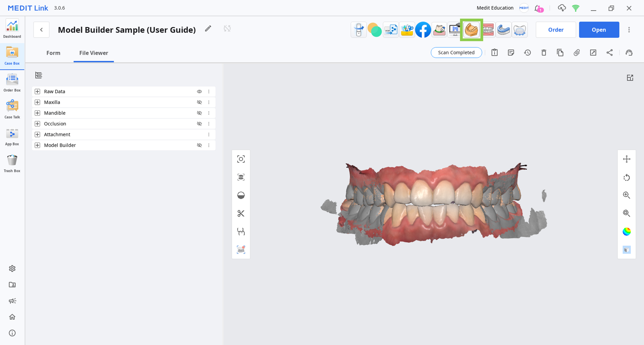The width and height of the screenshot is (644, 345).
Task: Launch the scanner app icon in toolbar
Action: (359, 30)
